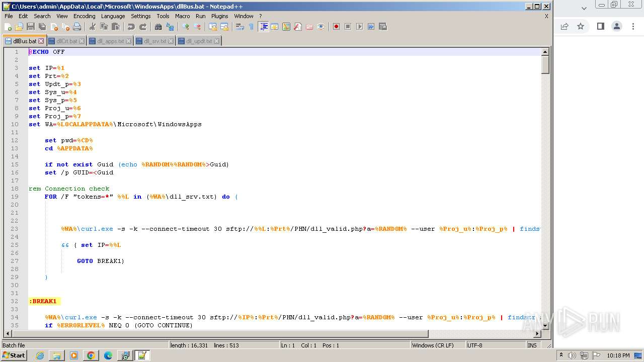Switch to the dll_apps.txt tab

click(x=110, y=41)
